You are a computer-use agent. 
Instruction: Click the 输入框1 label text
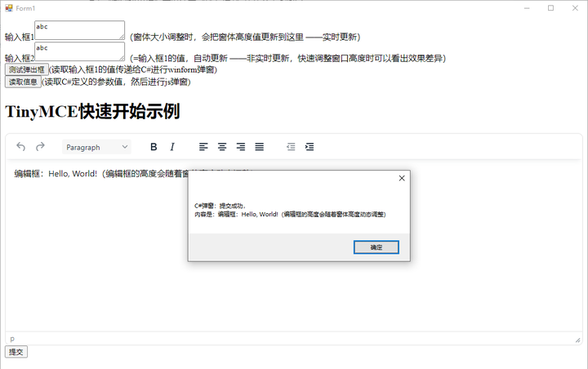tap(20, 37)
